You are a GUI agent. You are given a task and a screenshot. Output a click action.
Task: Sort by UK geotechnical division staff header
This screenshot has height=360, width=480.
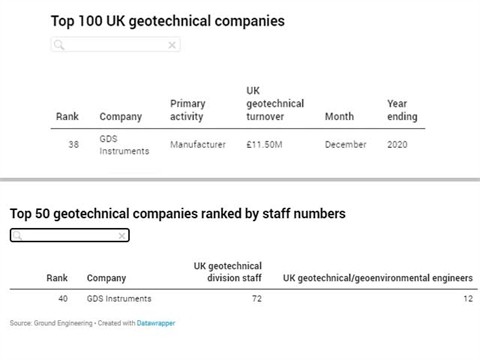coord(228,272)
